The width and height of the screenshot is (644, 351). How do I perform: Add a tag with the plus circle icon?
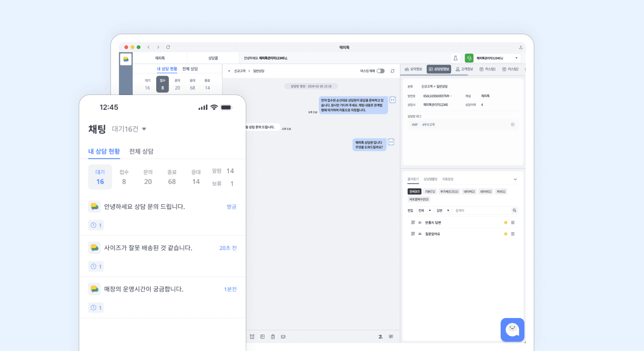513,124
